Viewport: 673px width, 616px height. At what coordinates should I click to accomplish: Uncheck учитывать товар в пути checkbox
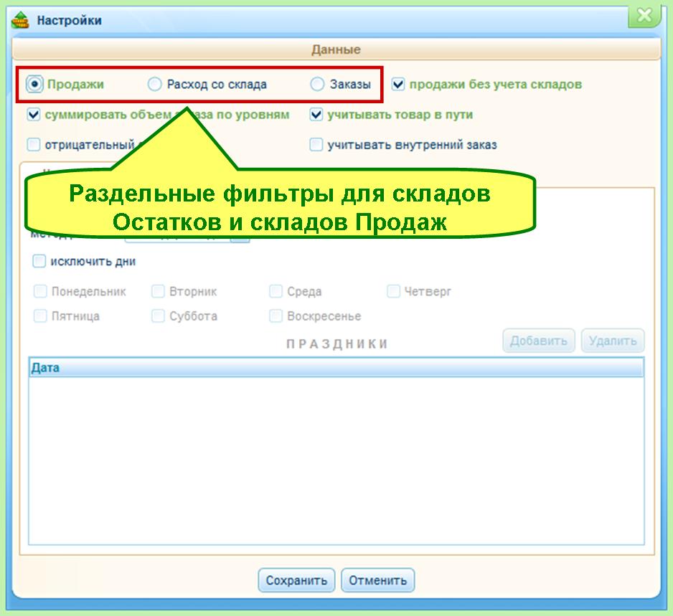click(x=316, y=115)
